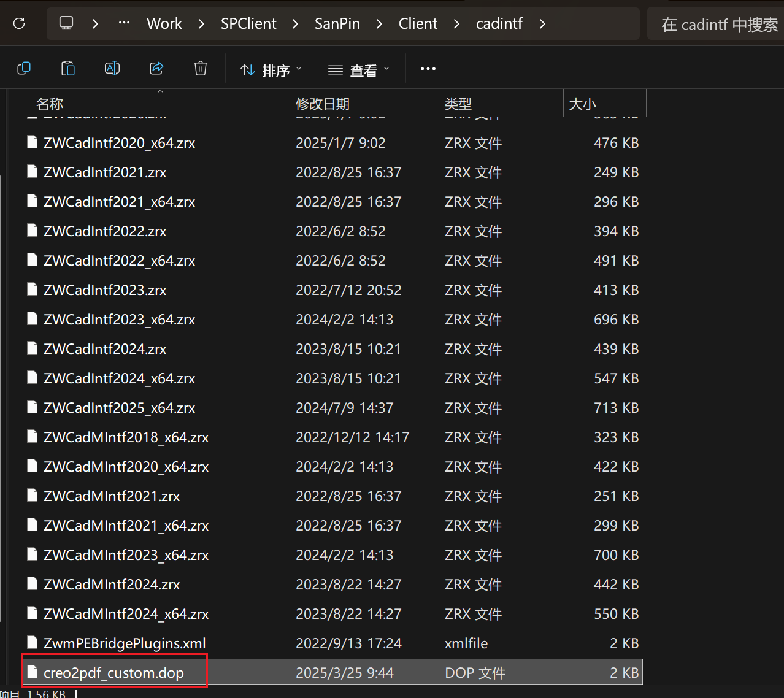Click the file icon beside ZwmPEBridgePlugins.xml
The height and width of the screenshot is (698, 784).
point(33,643)
